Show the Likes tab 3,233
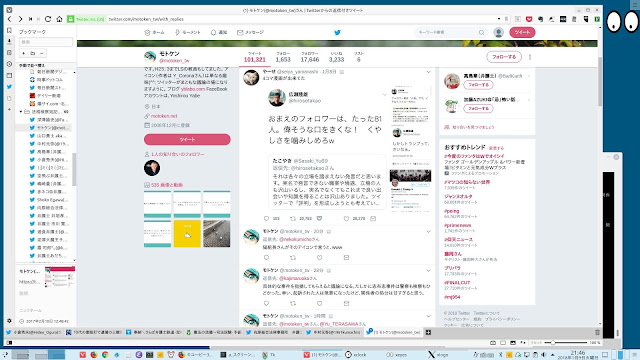The image size is (640, 360). click(336, 57)
